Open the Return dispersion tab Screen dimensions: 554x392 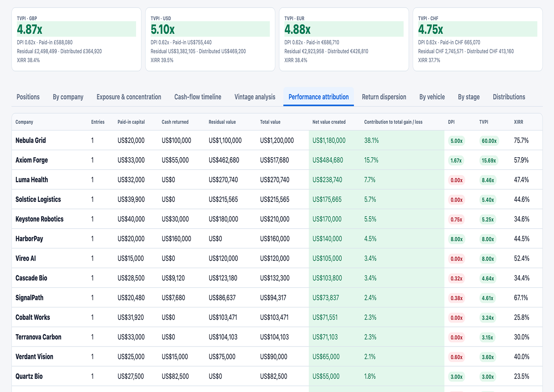click(x=384, y=97)
